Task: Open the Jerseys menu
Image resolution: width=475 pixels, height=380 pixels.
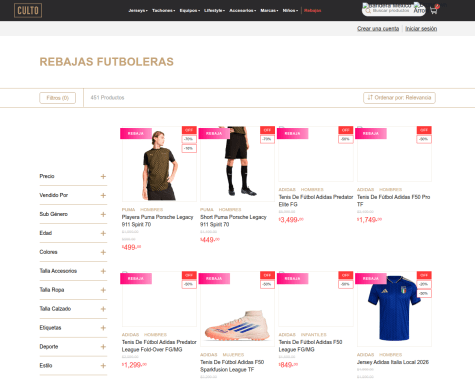Action: [x=138, y=11]
